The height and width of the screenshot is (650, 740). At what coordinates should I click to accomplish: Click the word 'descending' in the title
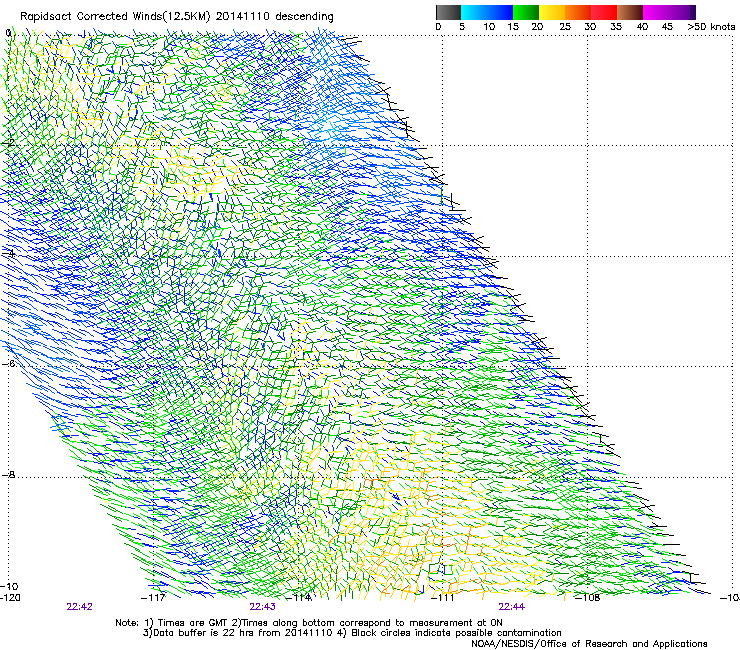tap(304, 17)
